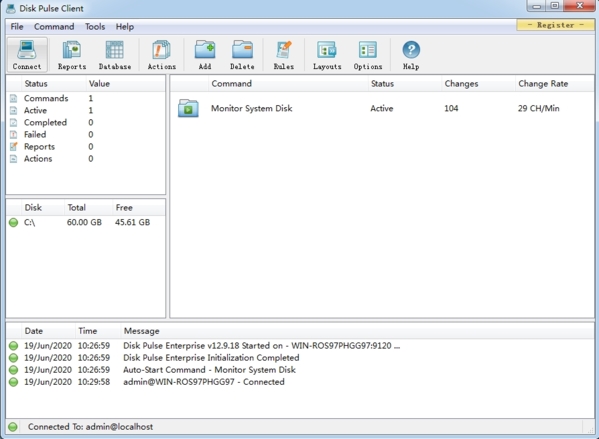Select the Monitor System Disk command row

coord(382,108)
